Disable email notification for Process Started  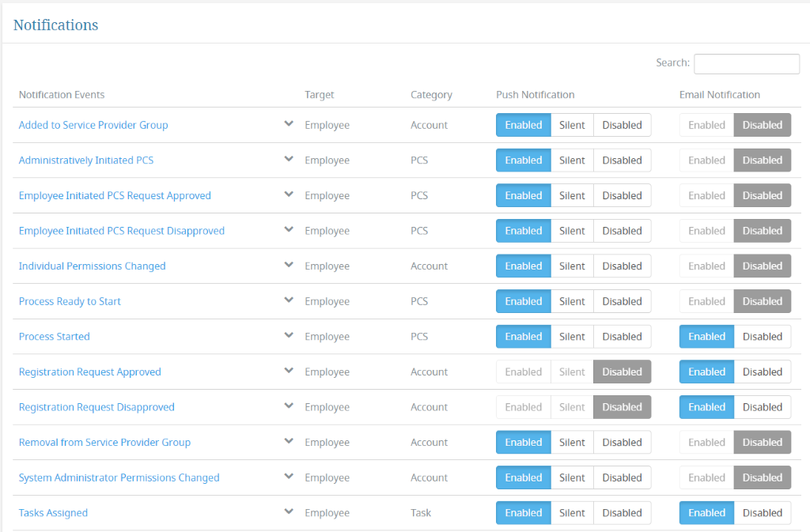tap(763, 337)
